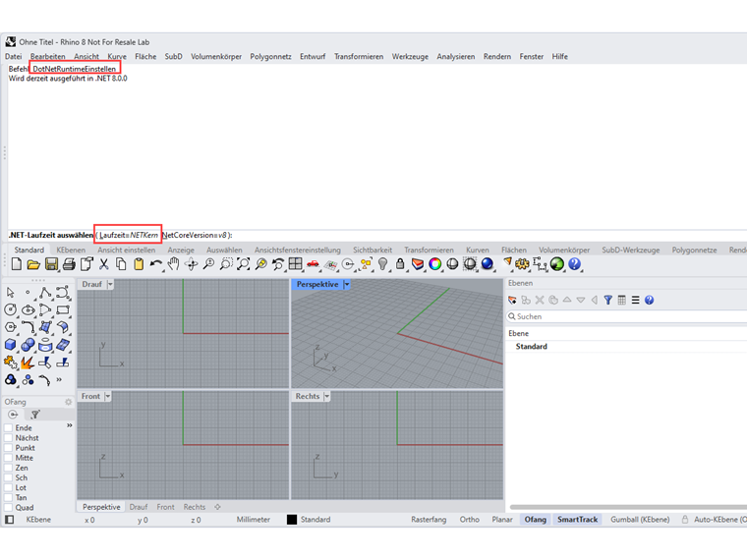Viewport: 747px width, 560px height.
Task: Click the filter funnel in the Ebenen panel
Action: [x=607, y=300]
